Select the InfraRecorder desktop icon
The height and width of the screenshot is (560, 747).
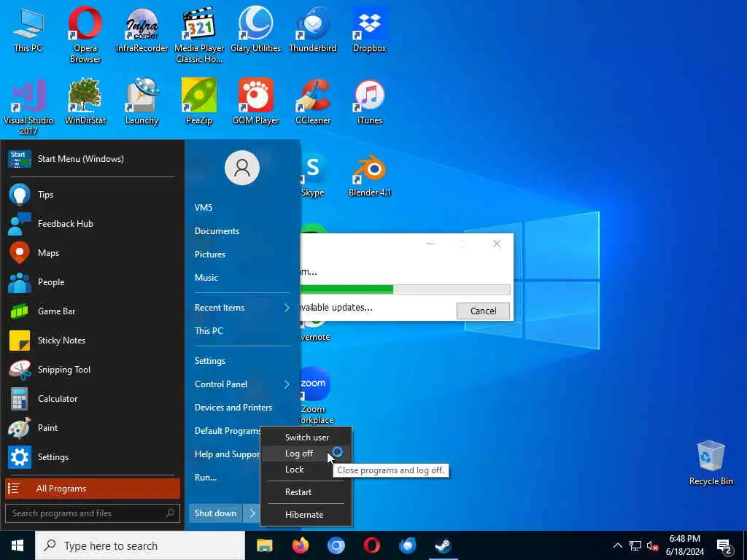point(142,29)
